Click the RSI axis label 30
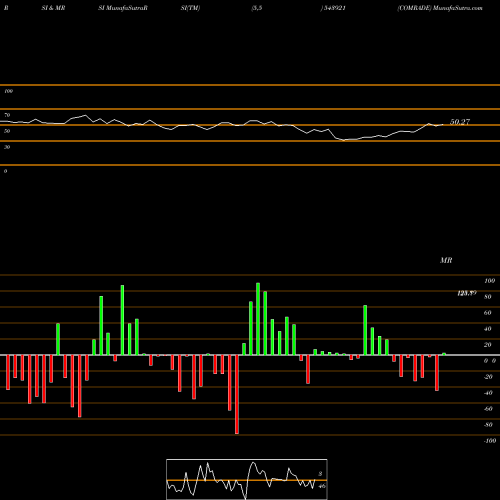The width and height of the screenshot is (500, 500). click(x=7, y=147)
